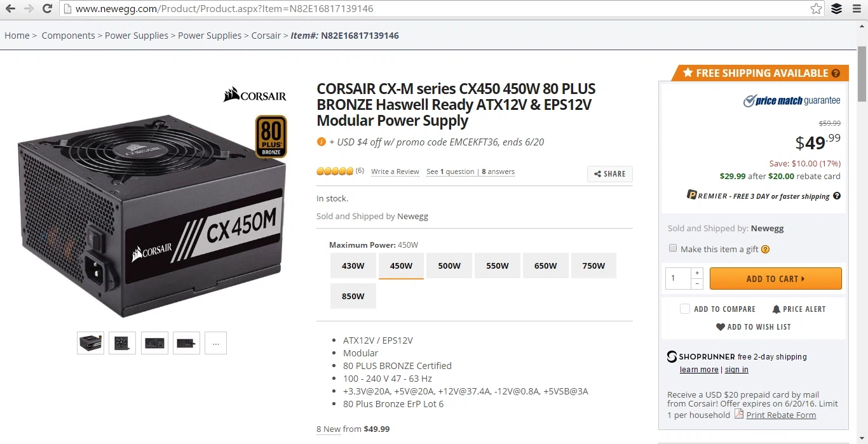
Task: Open the layers extension icon in the toolbar
Action: coord(837,9)
